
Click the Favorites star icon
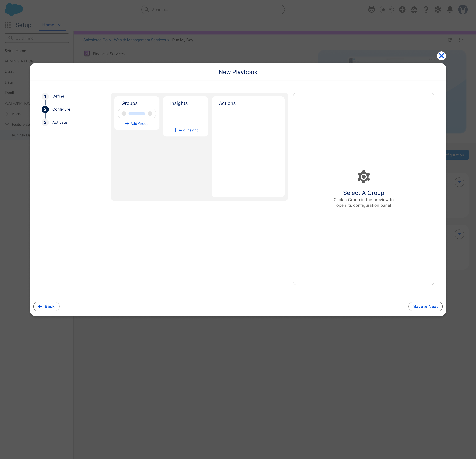pyautogui.click(x=383, y=10)
